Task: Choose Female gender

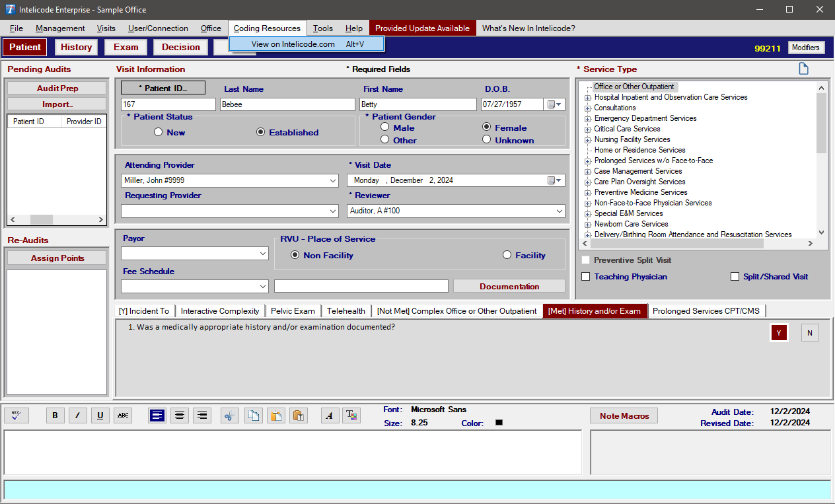Action: tap(487, 127)
